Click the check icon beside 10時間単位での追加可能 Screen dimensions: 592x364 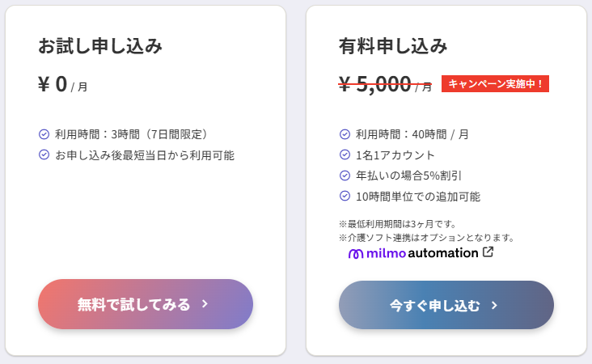coord(345,196)
